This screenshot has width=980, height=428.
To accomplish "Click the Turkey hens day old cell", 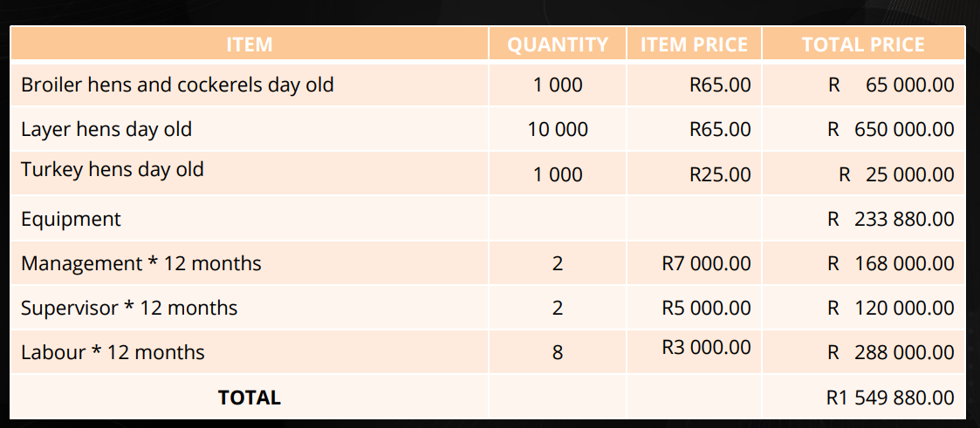I will (113, 169).
